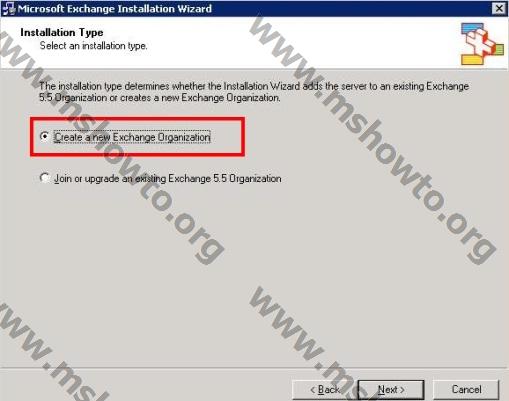Click the Microsoft Exchange Installation Wizard title text
The image size is (509, 401).
[x=115, y=8]
